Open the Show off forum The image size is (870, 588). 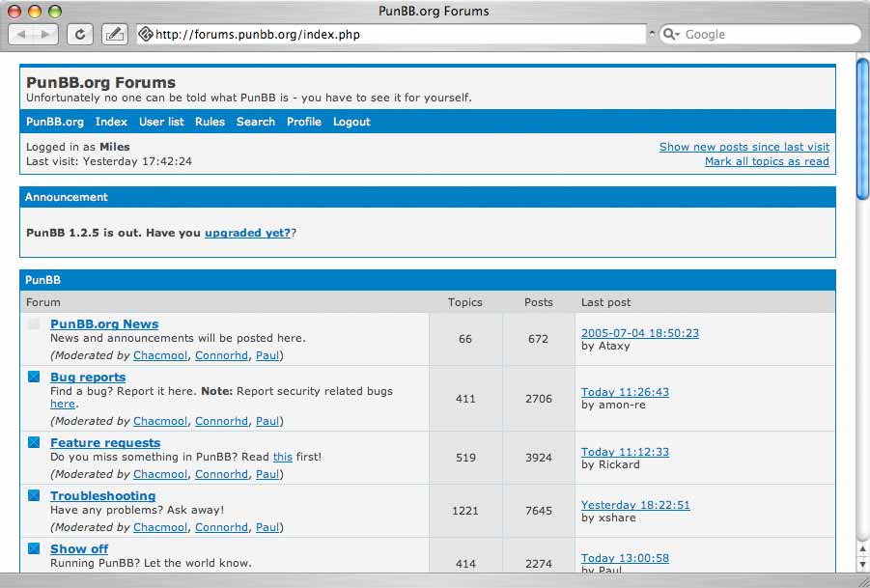79,548
